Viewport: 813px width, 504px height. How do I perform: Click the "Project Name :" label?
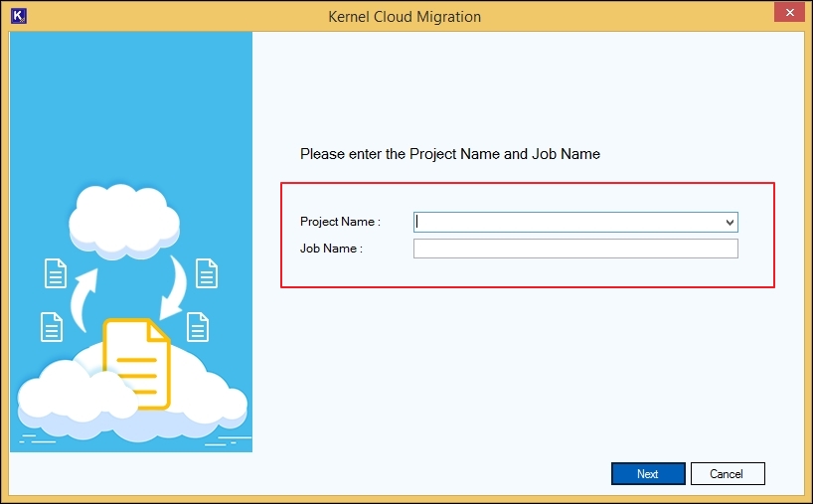(x=340, y=222)
